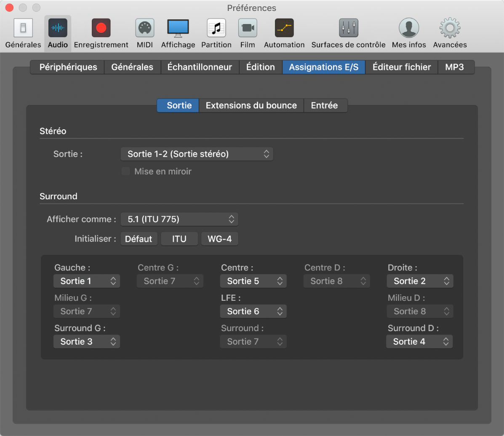Open Gauche Sortie 1 dropdown
Screen dimensions: 504x436
coord(87,281)
